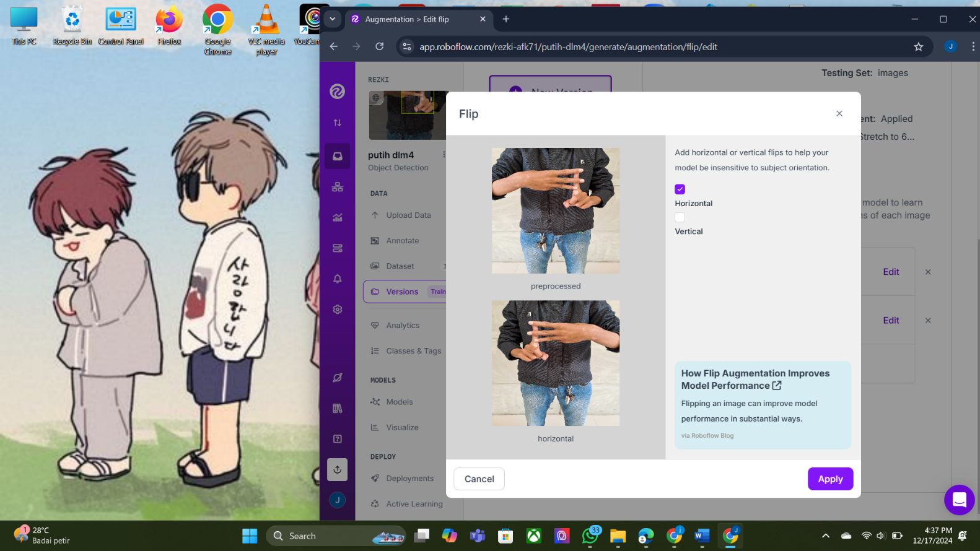
Task: Open Chrome three-dot menu
Action: (x=973, y=46)
